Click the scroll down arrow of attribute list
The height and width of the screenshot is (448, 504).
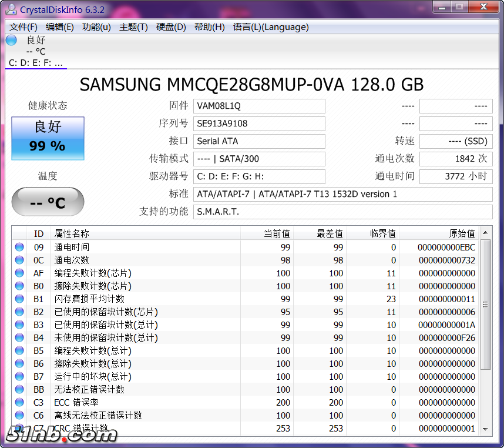click(x=485, y=430)
